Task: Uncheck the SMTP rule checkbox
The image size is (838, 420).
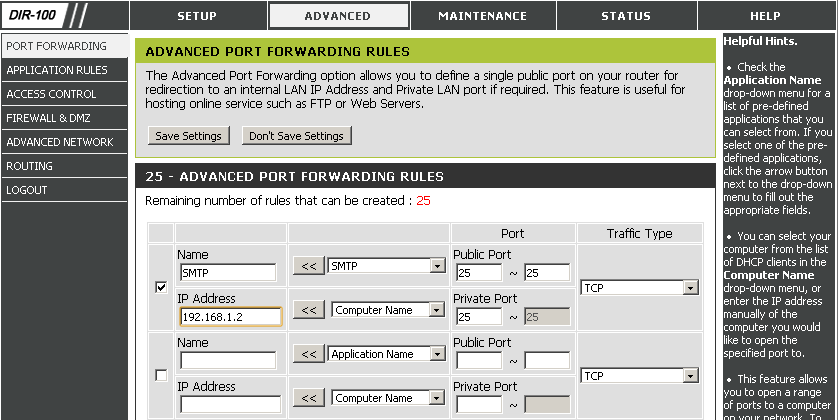Action: coord(161,287)
